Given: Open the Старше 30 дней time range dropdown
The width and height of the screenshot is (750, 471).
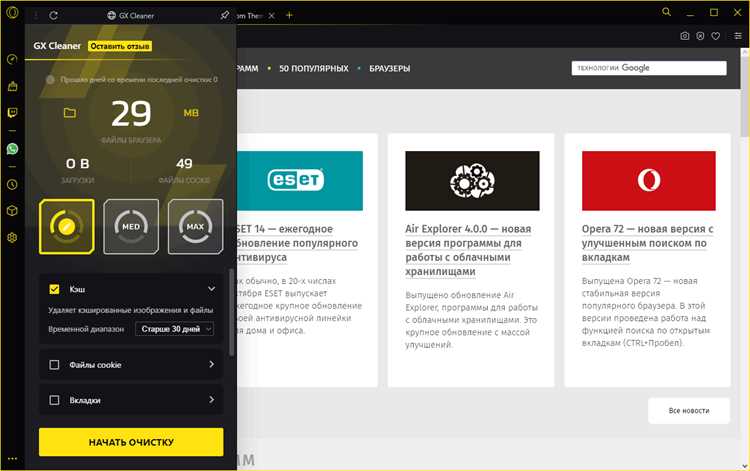Looking at the screenshot, I should [x=175, y=329].
